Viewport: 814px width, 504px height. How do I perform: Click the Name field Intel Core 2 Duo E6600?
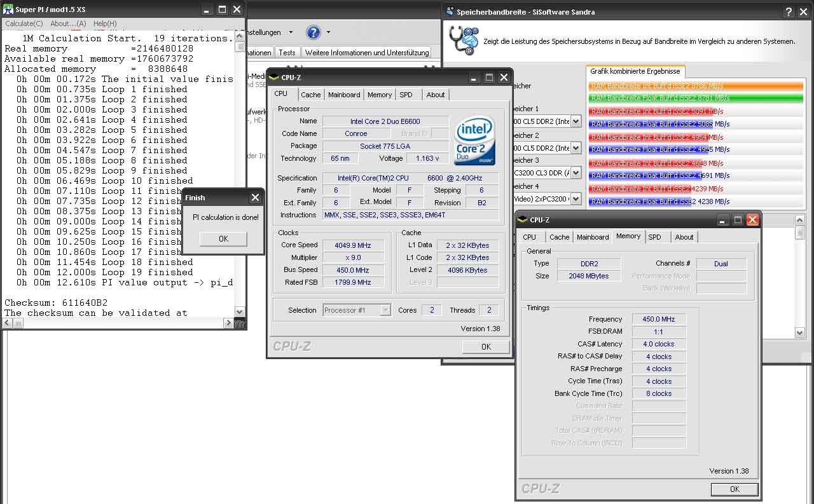click(385, 121)
